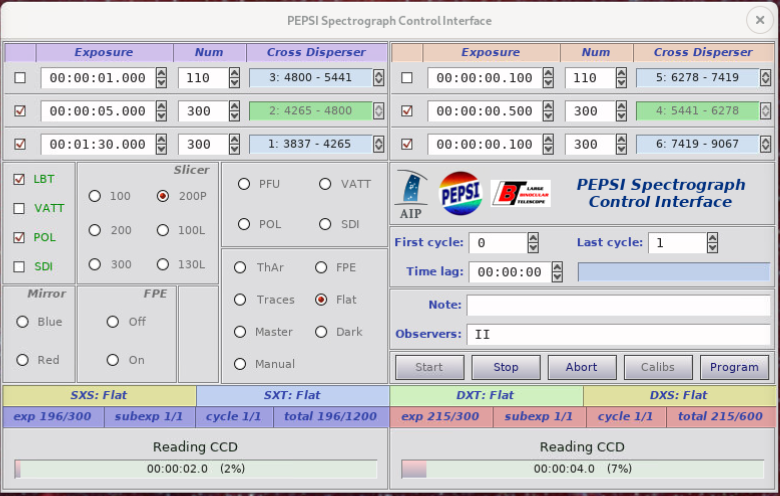Select the 100L slicer radio button
This screenshot has height=496, width=780.
coord(163,230)
